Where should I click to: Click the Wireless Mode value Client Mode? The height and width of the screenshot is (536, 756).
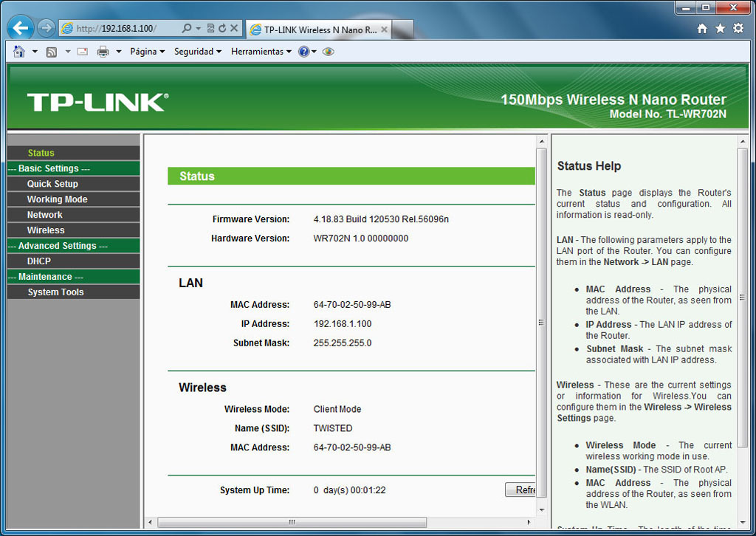tap(337, 409)
